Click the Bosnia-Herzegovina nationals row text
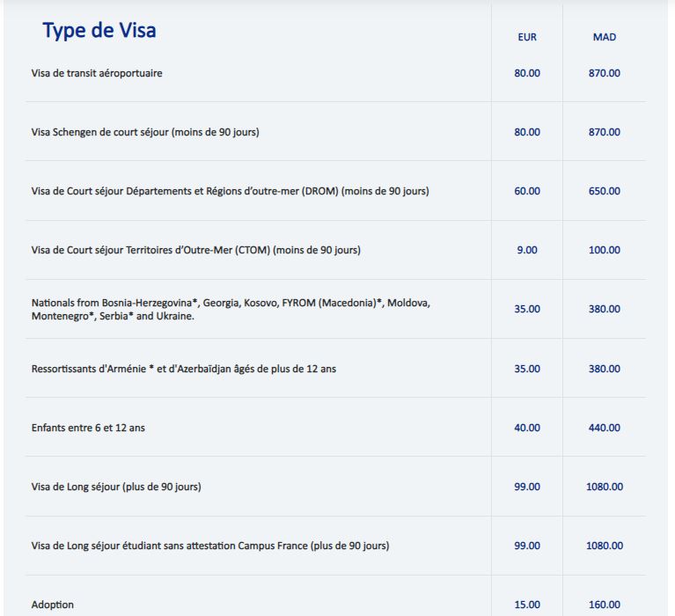Viewport: 675px width, 616px height. 230,309
